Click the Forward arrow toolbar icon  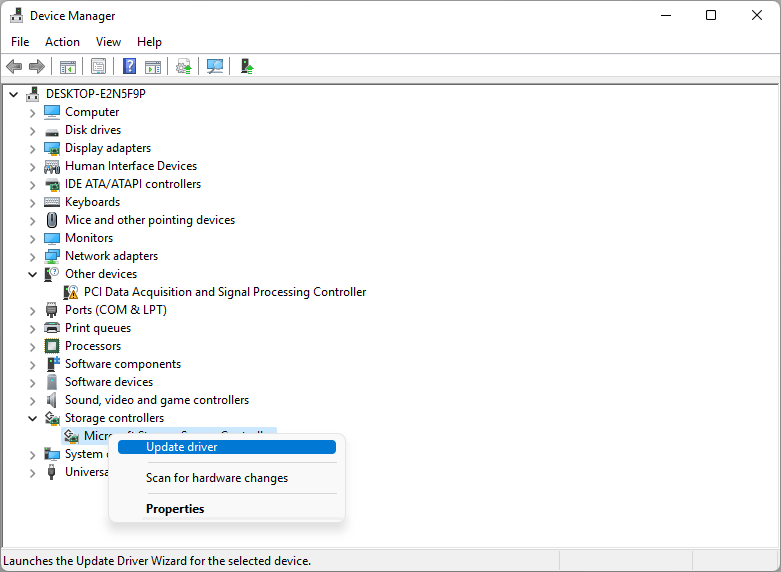37,66
